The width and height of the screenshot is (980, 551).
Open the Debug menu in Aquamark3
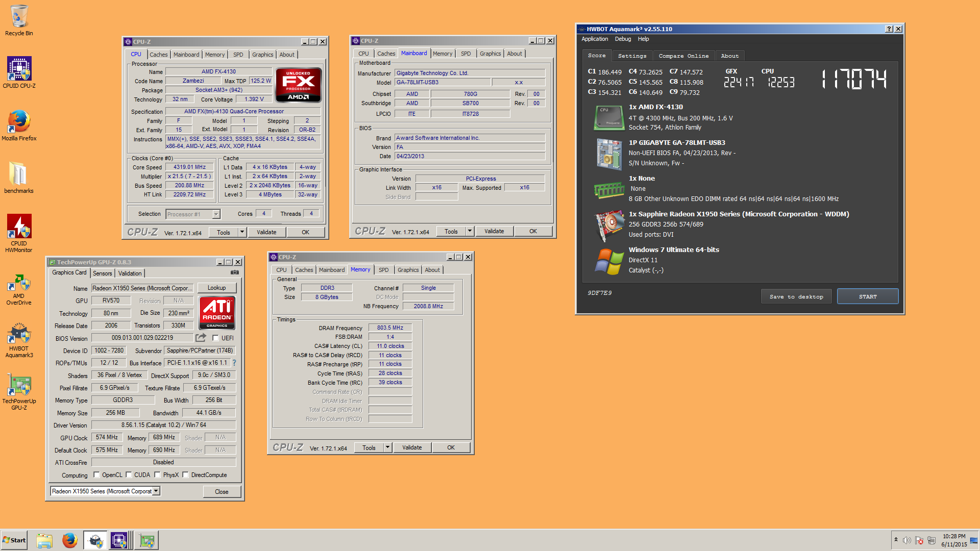(x=623, y=39)
